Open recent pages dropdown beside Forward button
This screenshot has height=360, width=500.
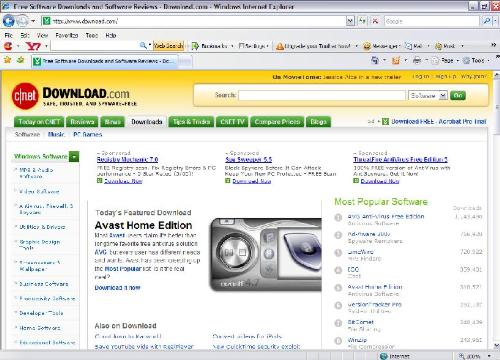33,21
